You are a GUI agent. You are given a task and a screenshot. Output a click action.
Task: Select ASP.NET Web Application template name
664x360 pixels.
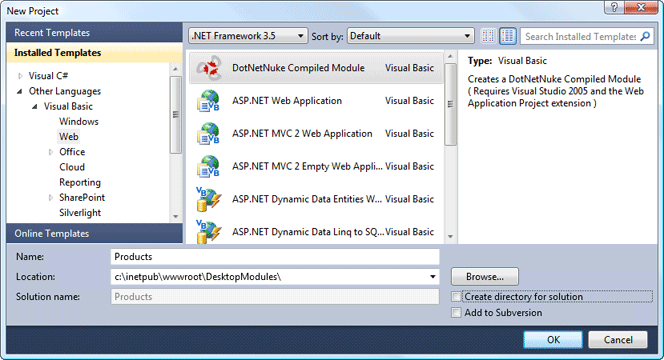coord(287,101)
